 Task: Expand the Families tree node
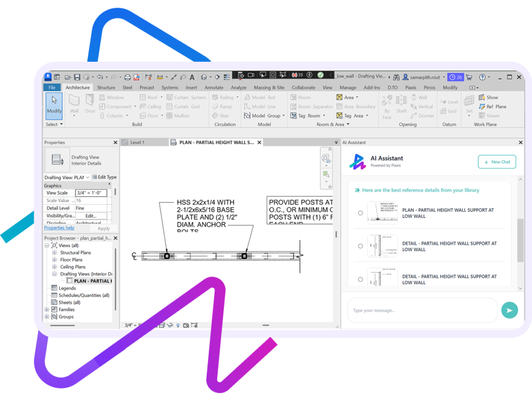coord(47,309)
